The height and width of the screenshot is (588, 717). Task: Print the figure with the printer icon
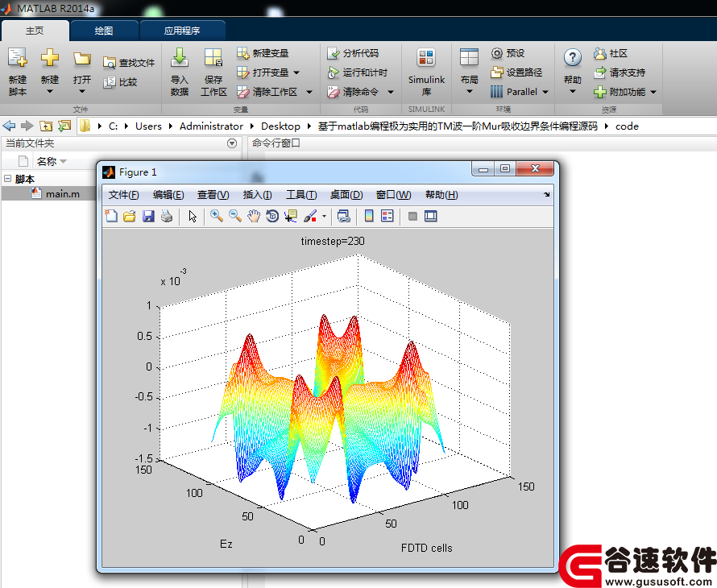point(167,216)
